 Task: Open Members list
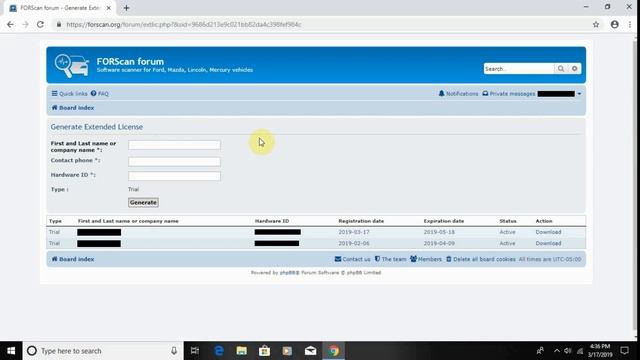pos(426,259)
